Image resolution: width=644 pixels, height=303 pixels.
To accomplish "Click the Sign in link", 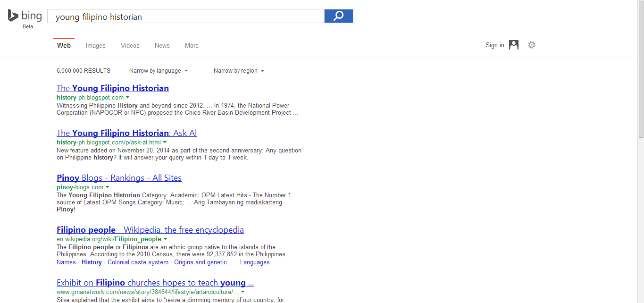I will click(494, 45).
